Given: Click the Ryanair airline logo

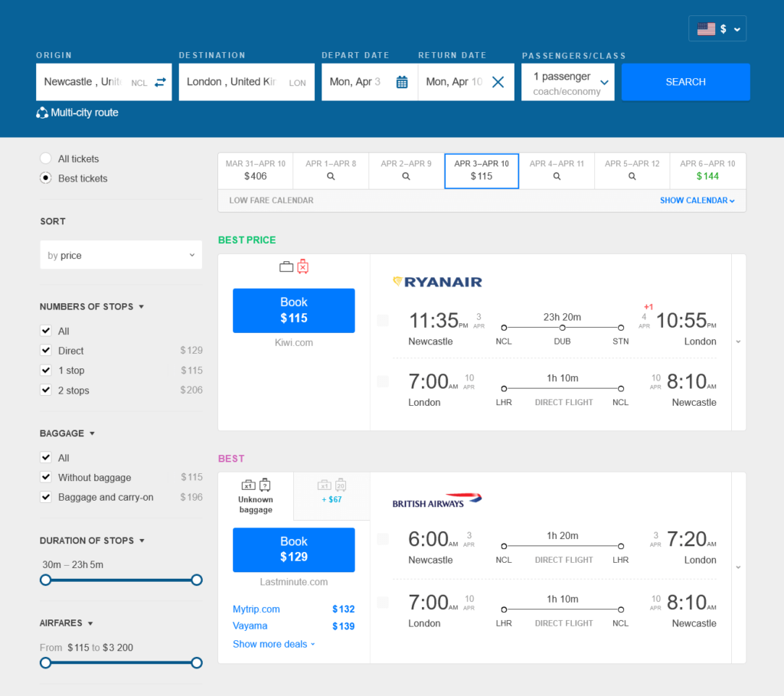Looking at the screenshot, I should coord(437,282).
